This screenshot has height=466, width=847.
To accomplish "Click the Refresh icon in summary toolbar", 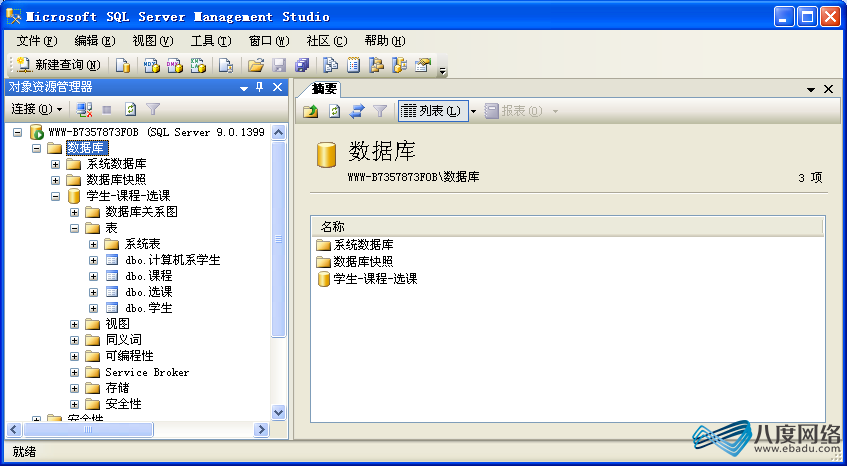I will 334,111.
